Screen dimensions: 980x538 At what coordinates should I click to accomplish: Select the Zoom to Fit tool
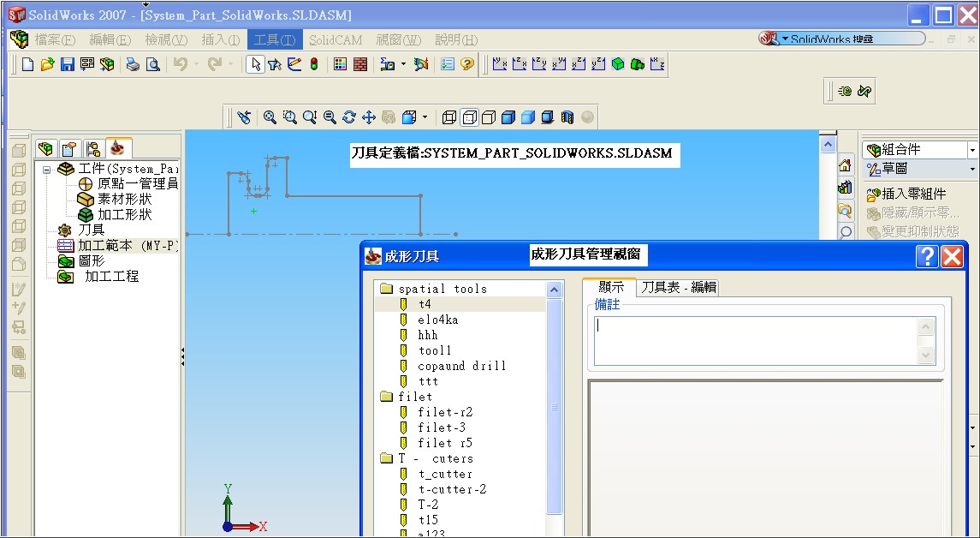tap(270, 117)
